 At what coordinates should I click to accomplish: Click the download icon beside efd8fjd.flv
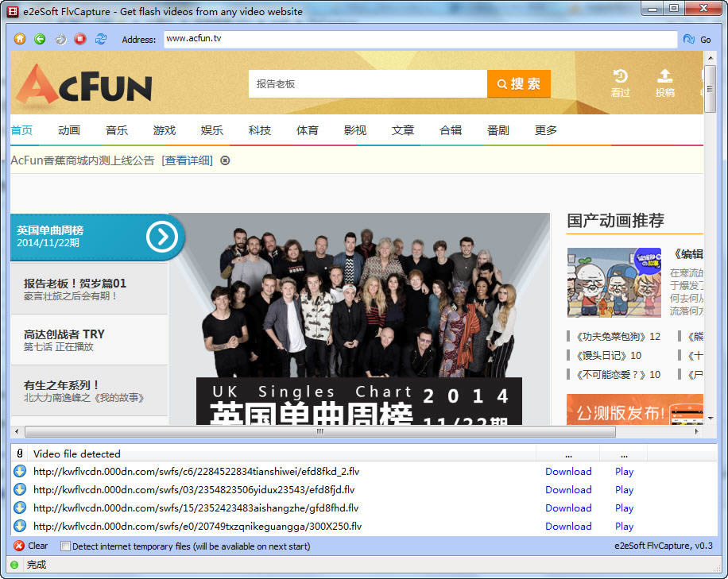click(x=20, y=489)
